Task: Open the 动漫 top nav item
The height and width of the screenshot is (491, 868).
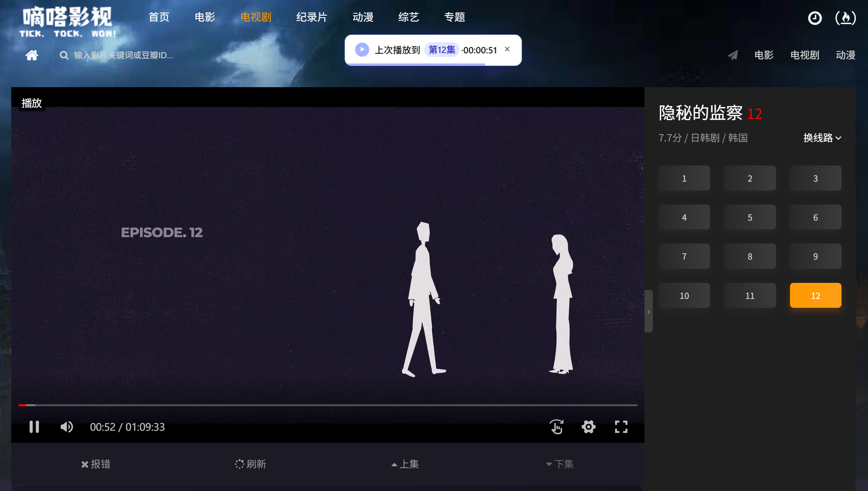Action: [x=363, y=17]
